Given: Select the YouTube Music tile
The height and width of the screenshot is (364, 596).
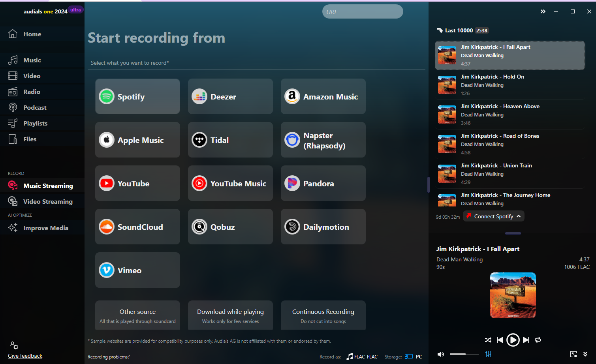Looking at the screenshot, I should 230,183.
